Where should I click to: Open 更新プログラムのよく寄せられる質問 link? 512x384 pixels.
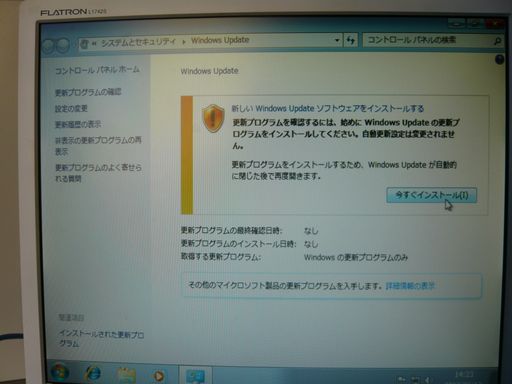tap(98, 173)
